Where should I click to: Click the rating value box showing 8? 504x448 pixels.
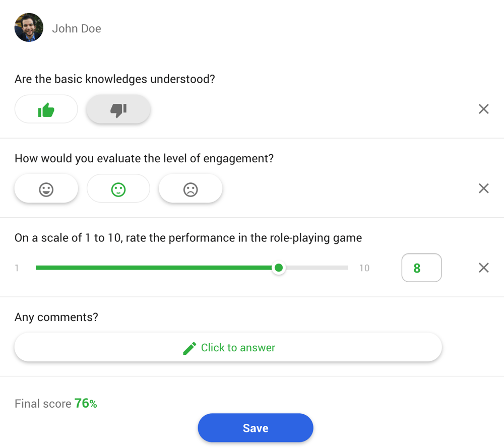coord(421,268)
